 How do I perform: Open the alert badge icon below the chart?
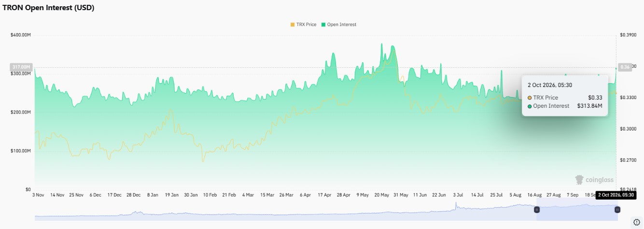[636, 222]
